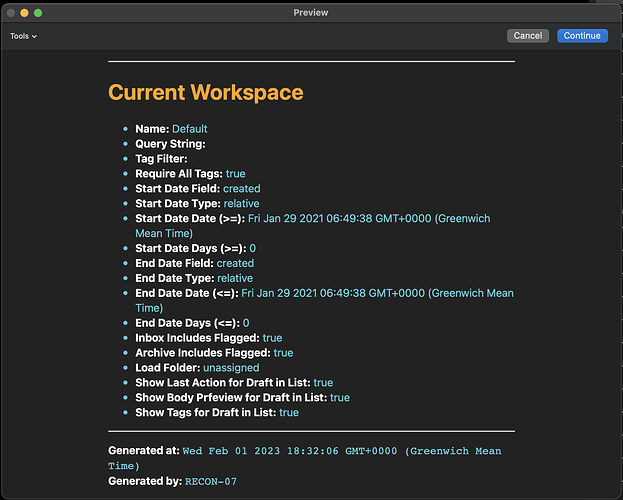The image size is (623, 500).
Task: Click the Archive Includes Flagged true value
Action: tap(283, 353)
